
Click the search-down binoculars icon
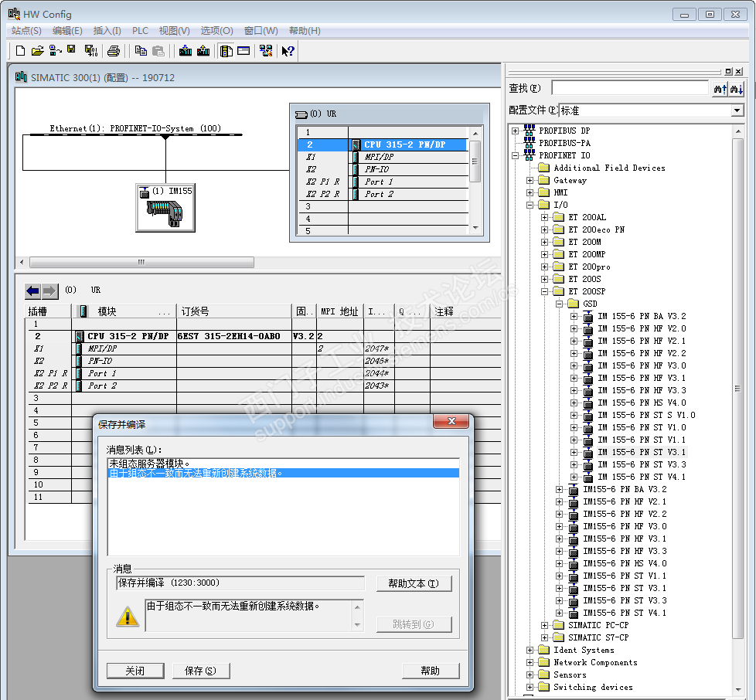[x=736, y=89]
